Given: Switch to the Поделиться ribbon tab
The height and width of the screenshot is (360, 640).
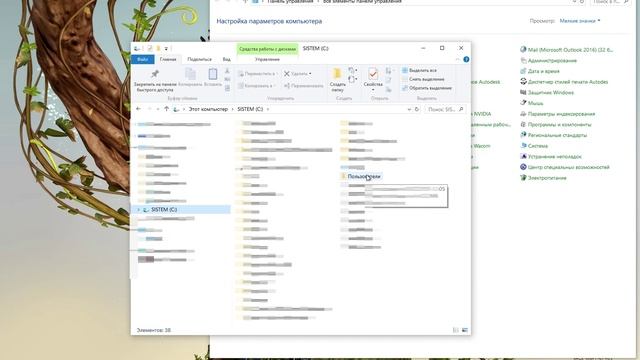Looking at the screenshot, I should [x=199, y=60].
